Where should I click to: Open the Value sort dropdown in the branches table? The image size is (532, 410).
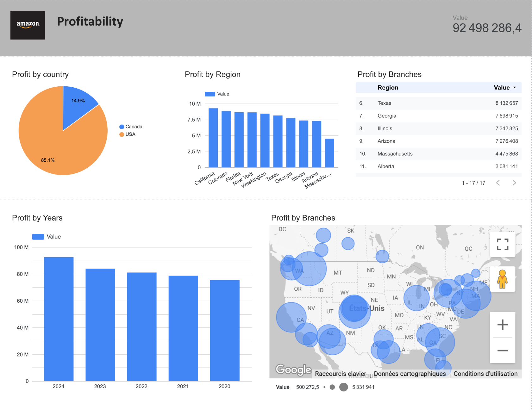click(x=515, y=88)
